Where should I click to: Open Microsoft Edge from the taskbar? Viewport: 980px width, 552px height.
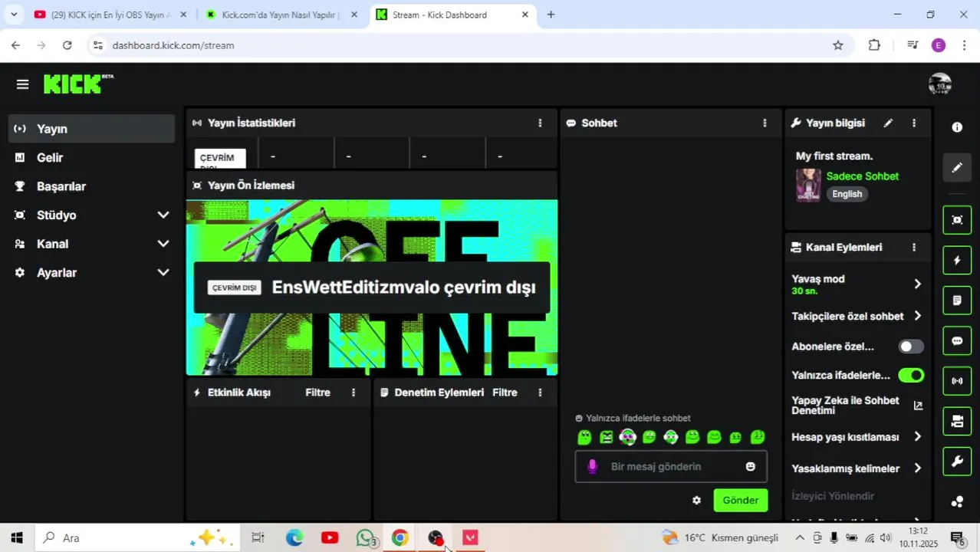[294, 537]
